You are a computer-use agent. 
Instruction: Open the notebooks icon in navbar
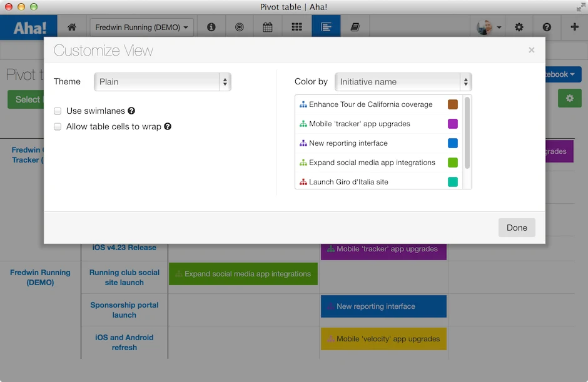tap(355, 27)
